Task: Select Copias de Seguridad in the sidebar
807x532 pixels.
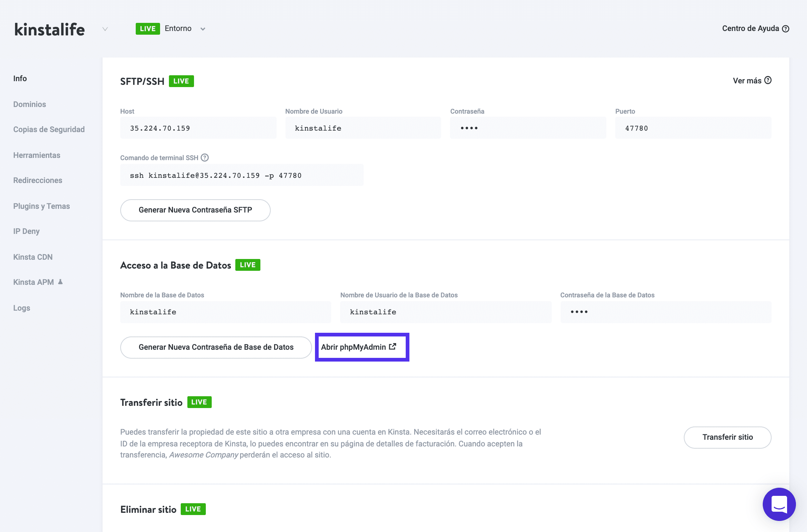Action: click(49, 129)
